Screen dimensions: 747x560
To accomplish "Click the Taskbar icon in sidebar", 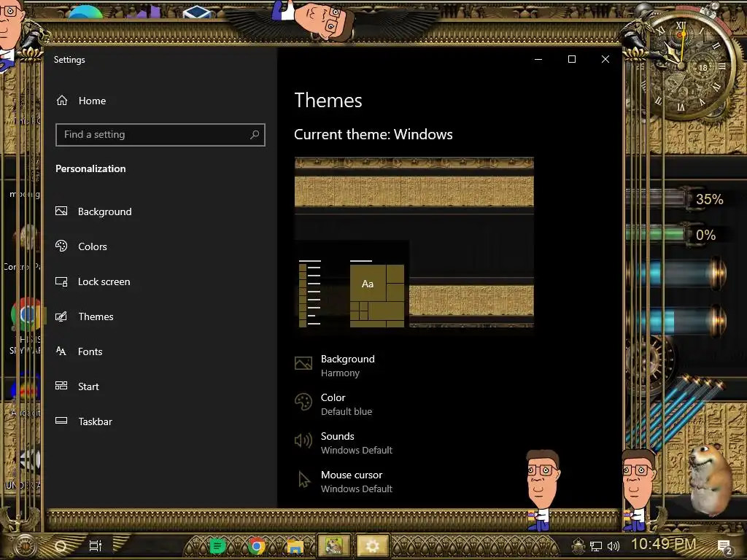I will pyautogui.click(x=61, y=421).
